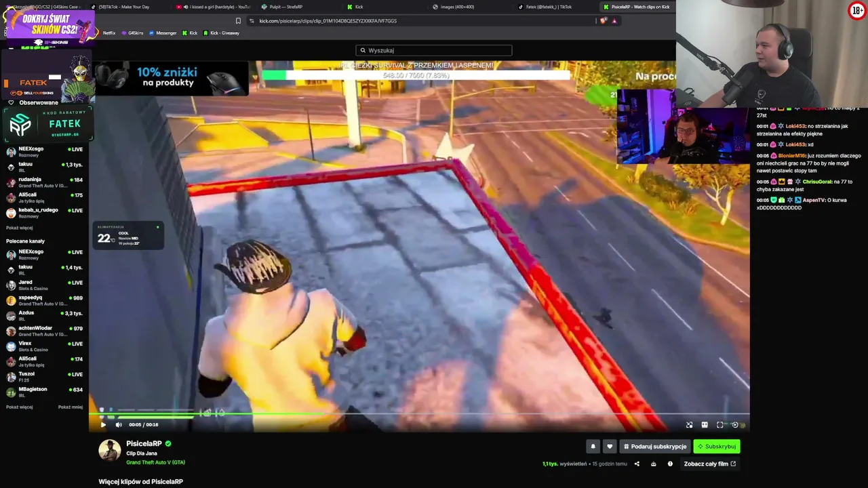Open the G4Skins bookmark
The height and width of the screenshot is (488, 868).
tap(132, 33)
